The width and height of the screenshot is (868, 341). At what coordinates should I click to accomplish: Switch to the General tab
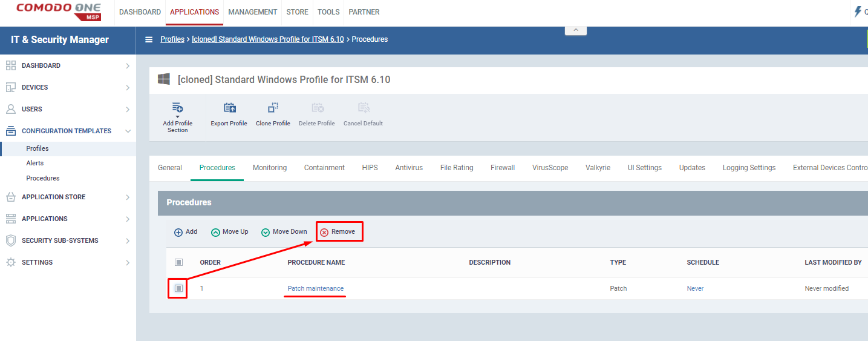170,168
